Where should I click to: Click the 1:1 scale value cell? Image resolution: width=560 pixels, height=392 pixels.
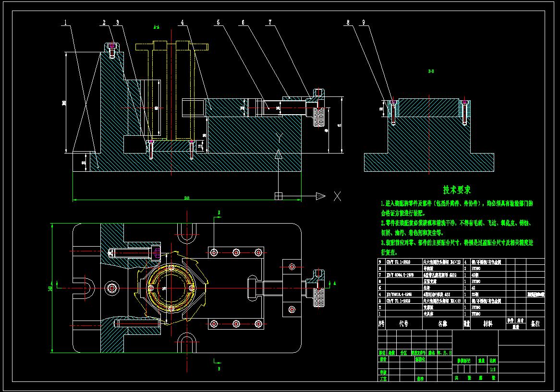click(x=493, y=369)
